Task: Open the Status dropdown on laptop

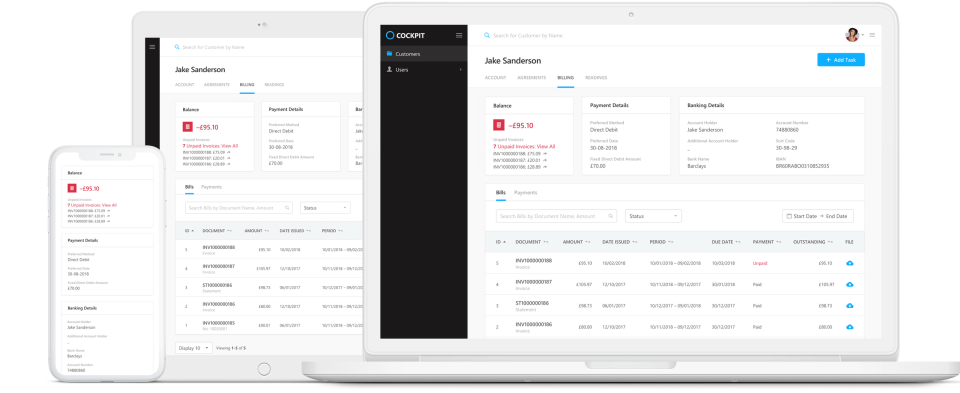Action: [x=653, y=216]
